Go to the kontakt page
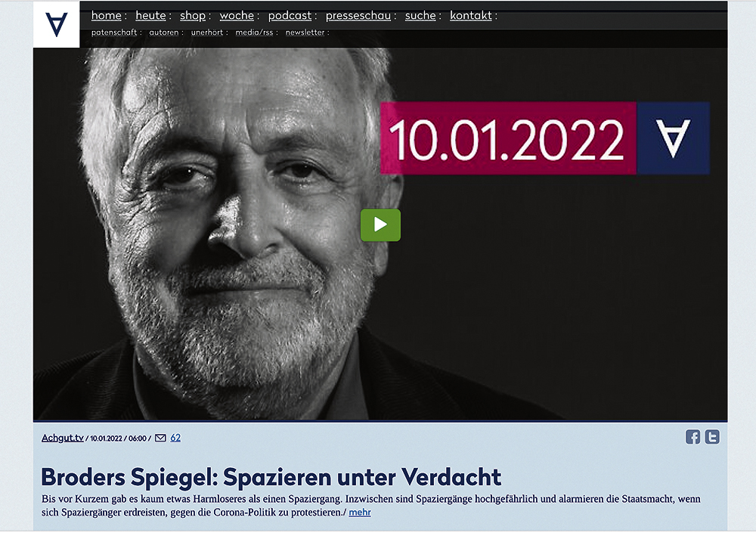 (x=470, y=15)
